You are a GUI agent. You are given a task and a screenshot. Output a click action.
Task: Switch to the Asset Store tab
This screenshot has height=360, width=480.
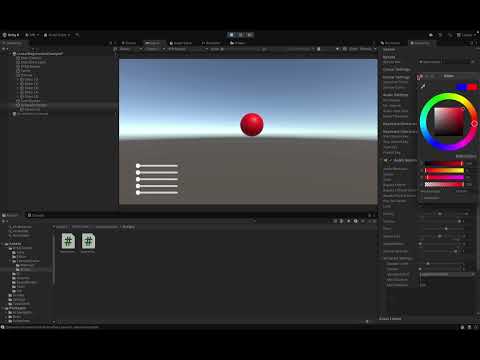click(181, 43)
